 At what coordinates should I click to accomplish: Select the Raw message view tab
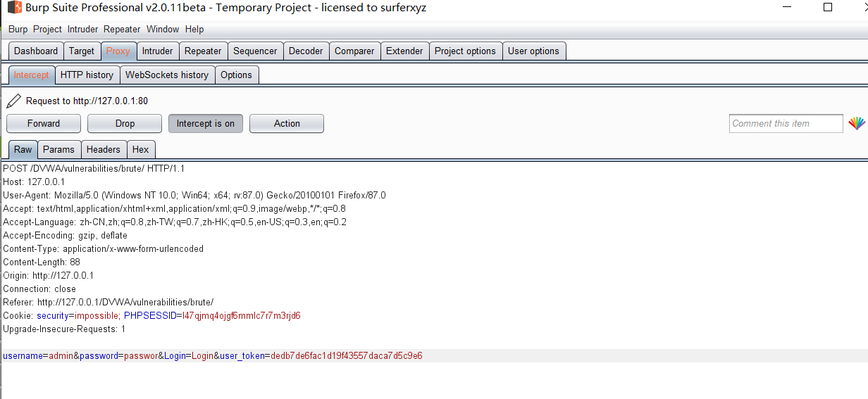(x=23, y=149)
